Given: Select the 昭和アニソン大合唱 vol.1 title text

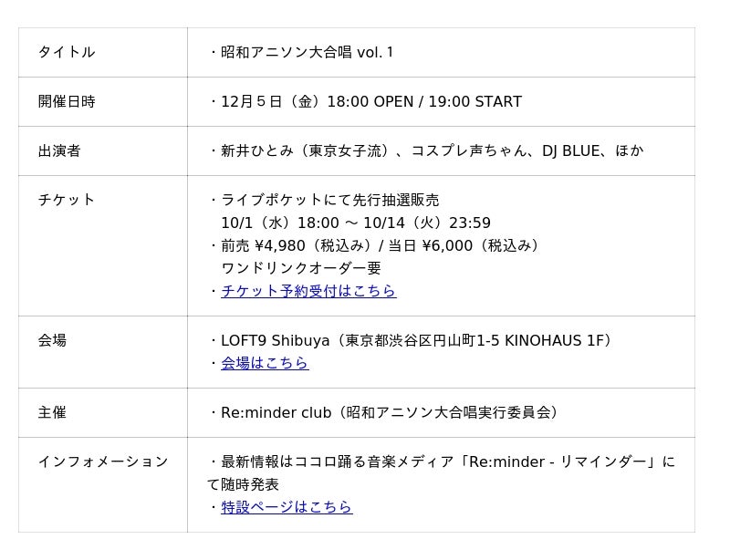Looking at the screenshot, I should click(x=307, y=52).
